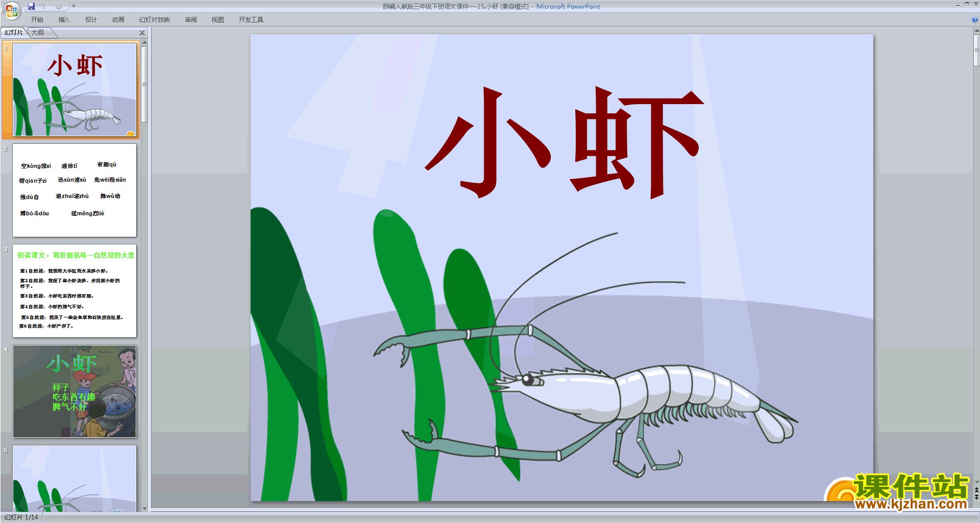Select slide 3 thumbnail about paragraph summaries
The width and height of the screenshot is (980, 523).
click(x=75, y=290)
